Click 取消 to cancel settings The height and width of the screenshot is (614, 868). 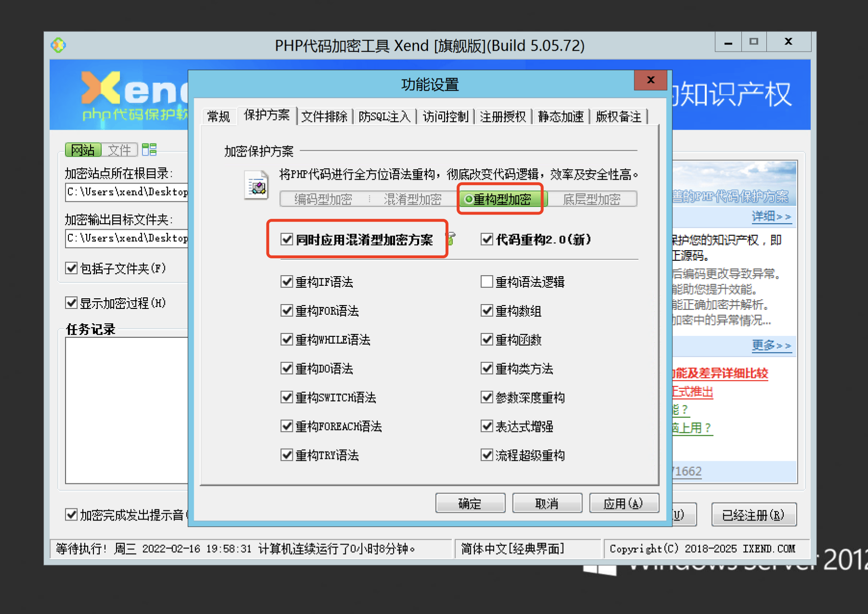[x=547, y=503]
